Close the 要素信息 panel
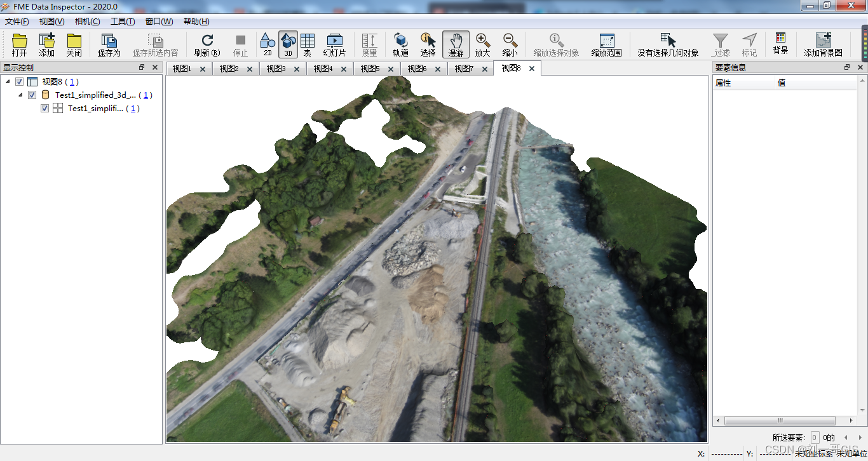The image size is (868, 461). pos(860,67)
